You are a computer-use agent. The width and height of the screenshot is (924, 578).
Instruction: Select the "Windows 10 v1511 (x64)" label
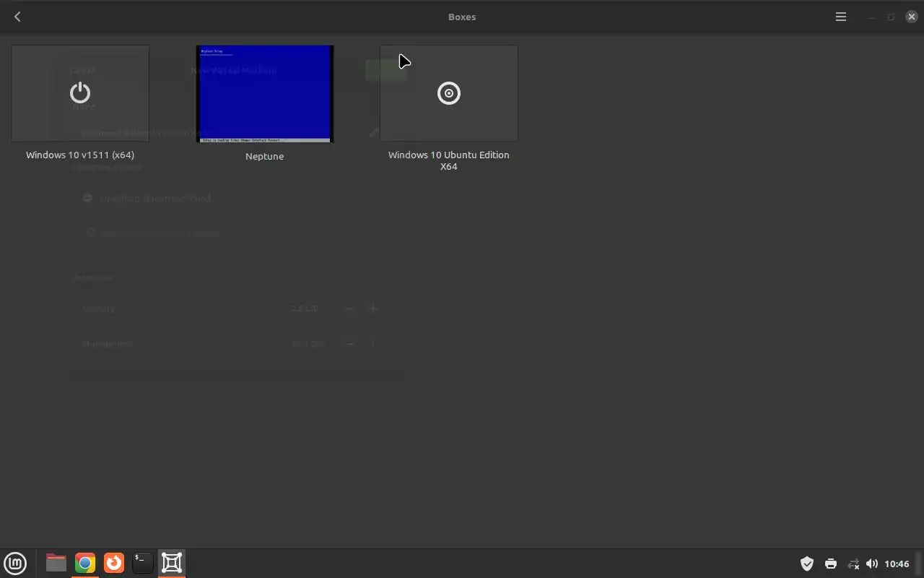pyautogui.click(x=80, y=155)
